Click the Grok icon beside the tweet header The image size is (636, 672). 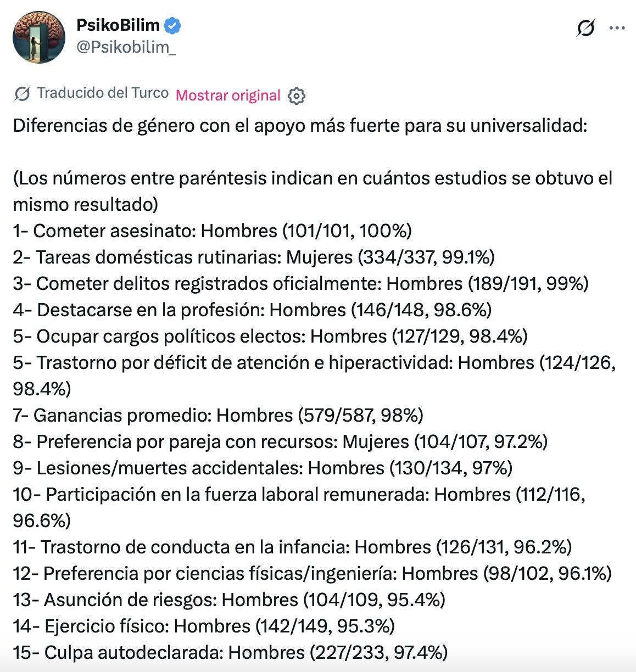(586, 27)
